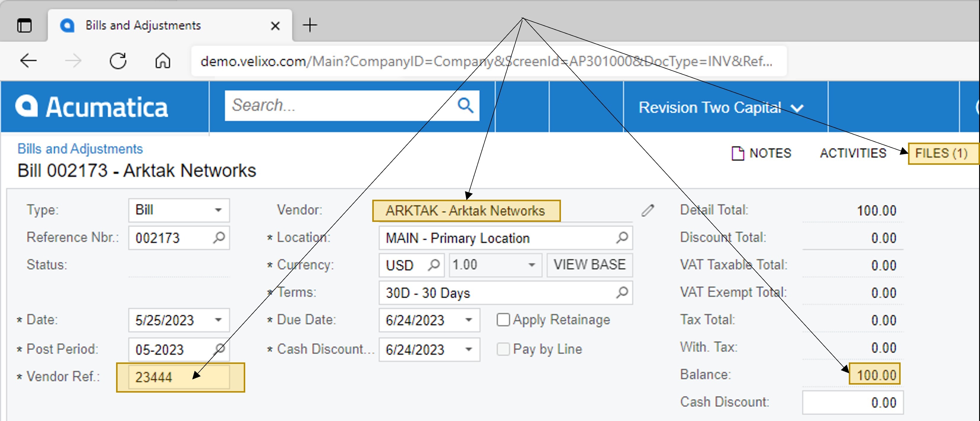Click the Vendor Ref. field 23444
The width and height of the screenshot is (980, 421).
coord(179,377)
